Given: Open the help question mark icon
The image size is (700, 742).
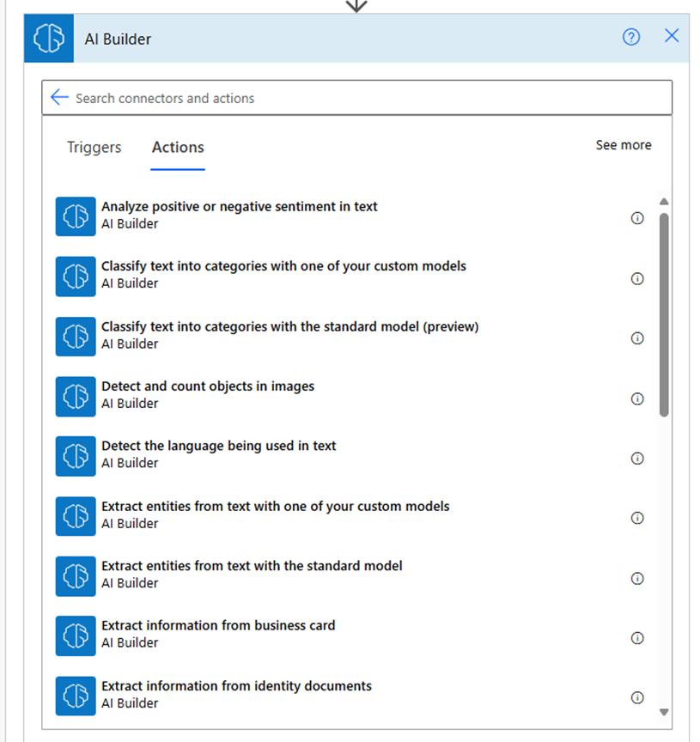Looking at the screenshot, I should pos(631,37).
